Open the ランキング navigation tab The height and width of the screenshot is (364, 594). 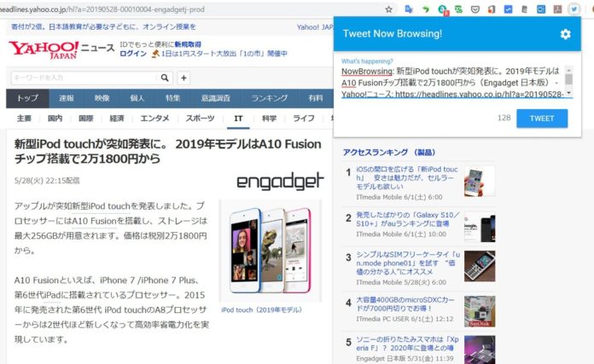click(270, 98)
